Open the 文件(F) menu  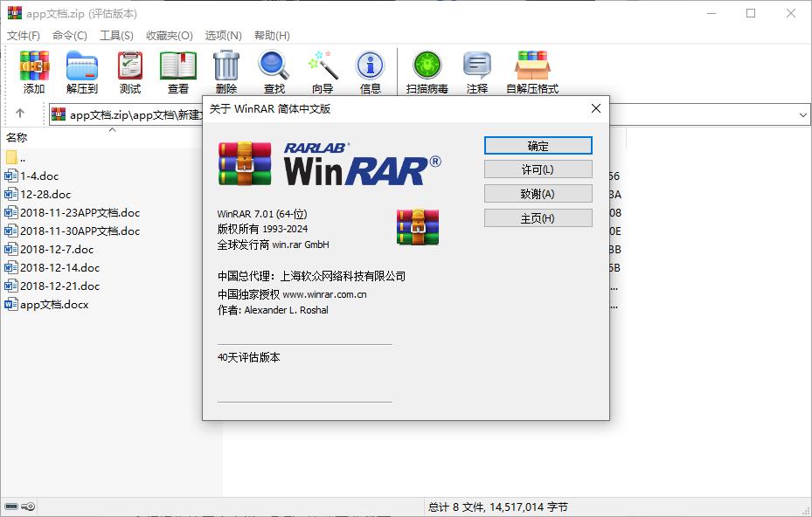coord(24,35)
